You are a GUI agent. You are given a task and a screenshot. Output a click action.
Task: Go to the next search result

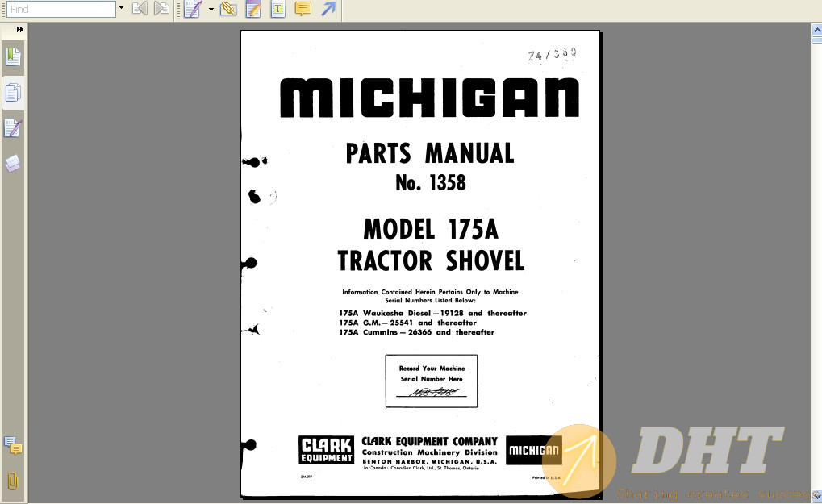pos(161,8)
